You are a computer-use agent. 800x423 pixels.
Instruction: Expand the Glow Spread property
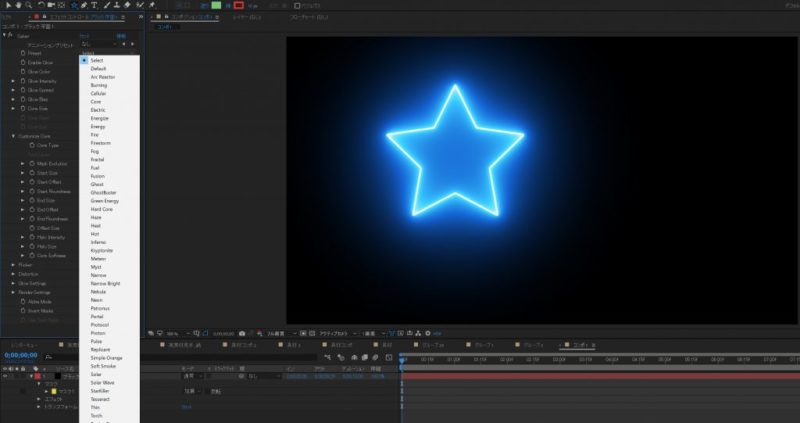(12, 89)
